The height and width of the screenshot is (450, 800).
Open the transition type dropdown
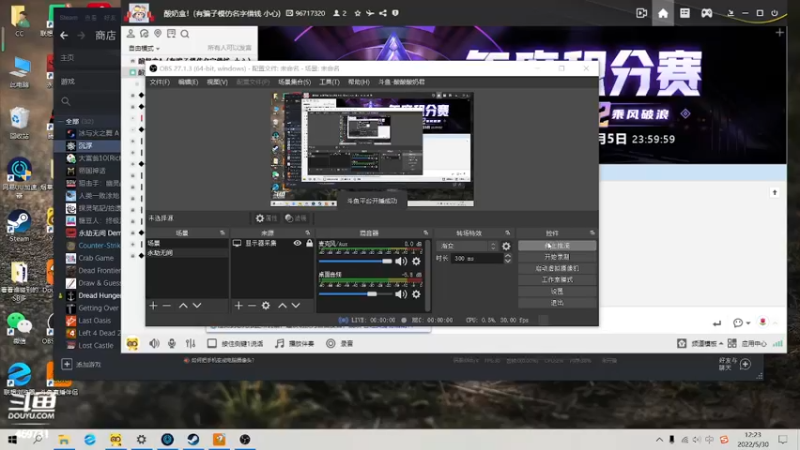[466, 246]
